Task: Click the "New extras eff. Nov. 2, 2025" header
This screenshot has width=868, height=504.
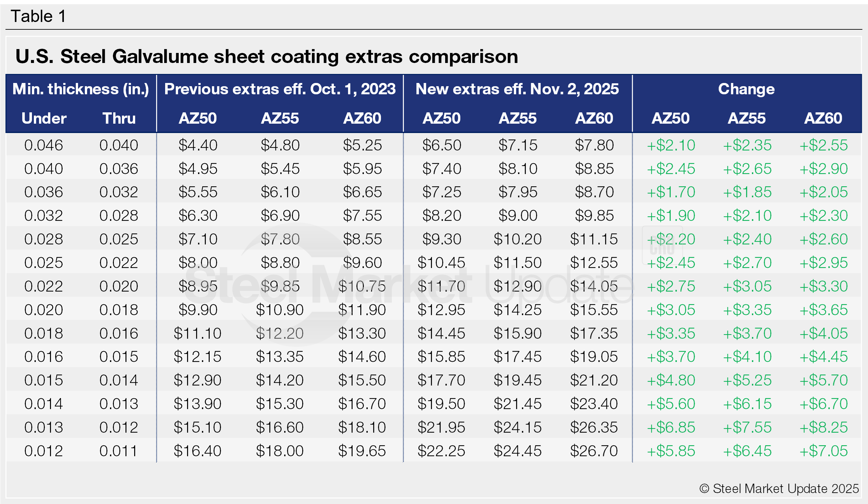Action: coord(517,89)
